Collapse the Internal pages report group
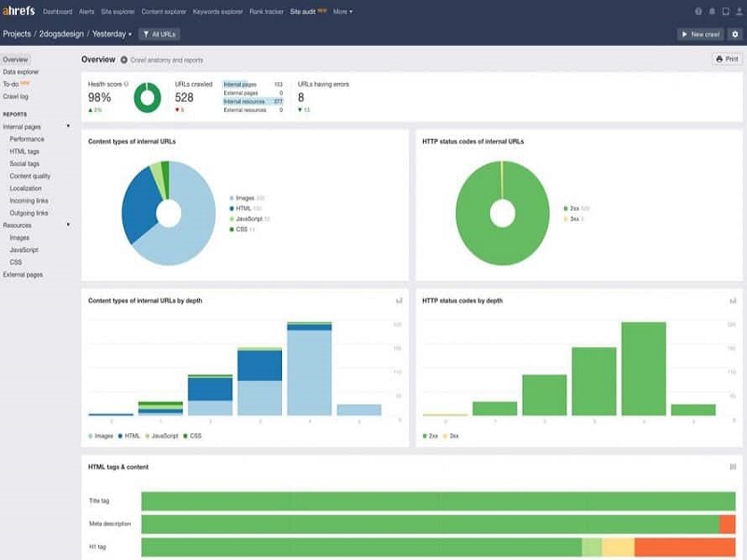Viewport: 747px width, 560px height. [x=68, y=126]
